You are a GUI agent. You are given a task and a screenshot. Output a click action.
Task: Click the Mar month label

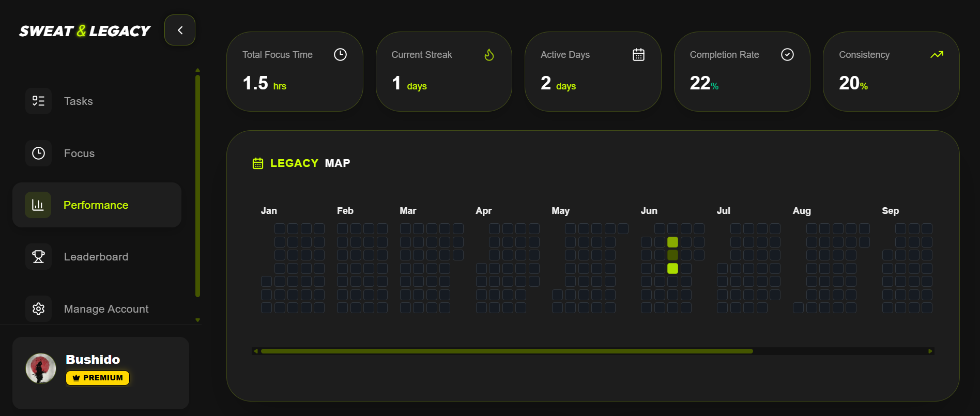(x=408, y=211)
